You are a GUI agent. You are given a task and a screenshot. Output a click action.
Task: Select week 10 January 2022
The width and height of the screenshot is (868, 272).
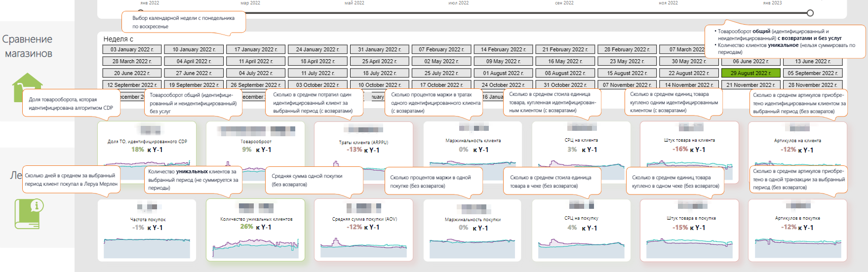coord(194,49)
